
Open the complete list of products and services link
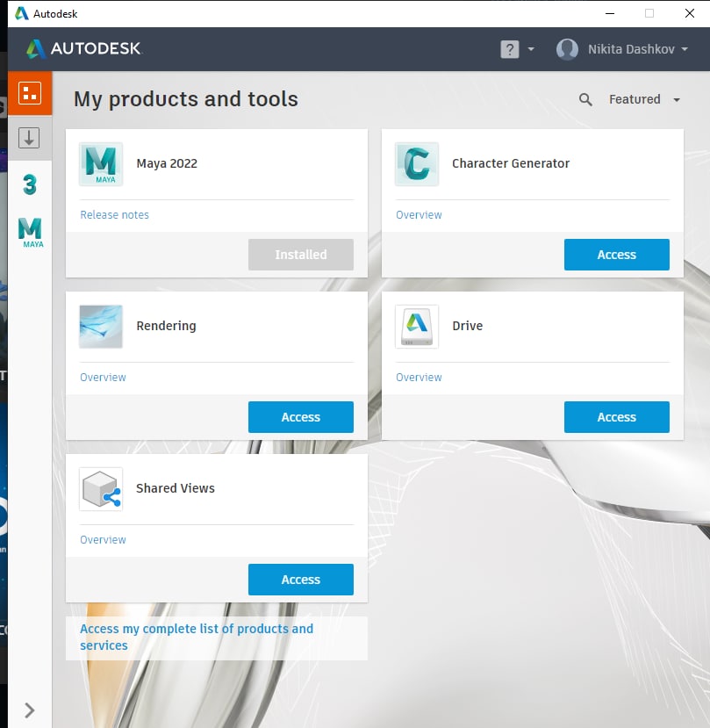click(197, 637)
